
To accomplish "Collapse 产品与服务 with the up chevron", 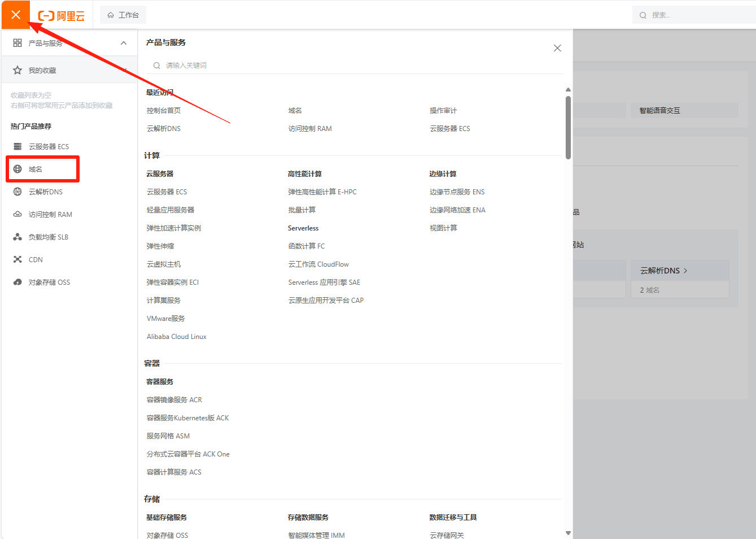I will click(124, 43).
